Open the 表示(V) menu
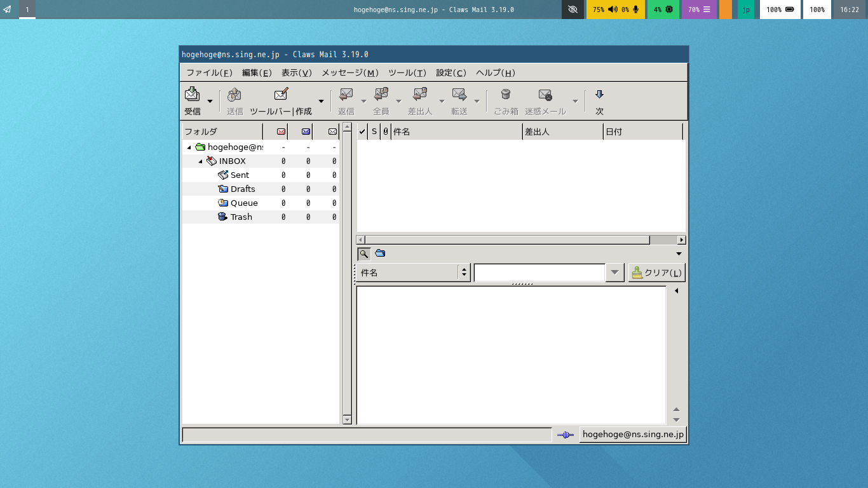Viewport: 868px width, 488px height. pyautogui.click(x=297, y=72)
